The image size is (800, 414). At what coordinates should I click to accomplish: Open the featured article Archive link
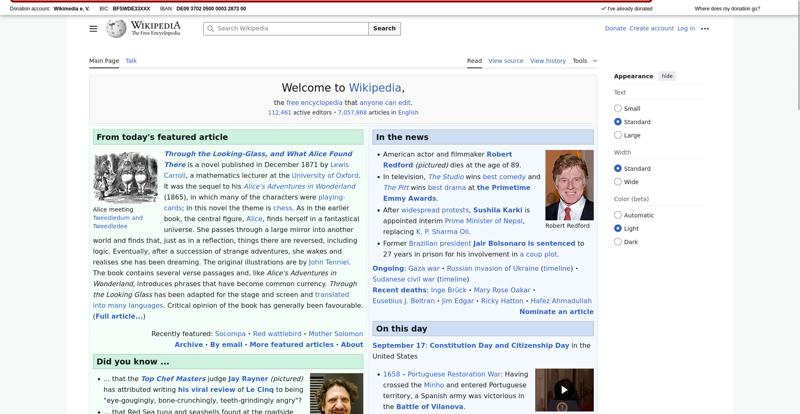tap(189, 345)
